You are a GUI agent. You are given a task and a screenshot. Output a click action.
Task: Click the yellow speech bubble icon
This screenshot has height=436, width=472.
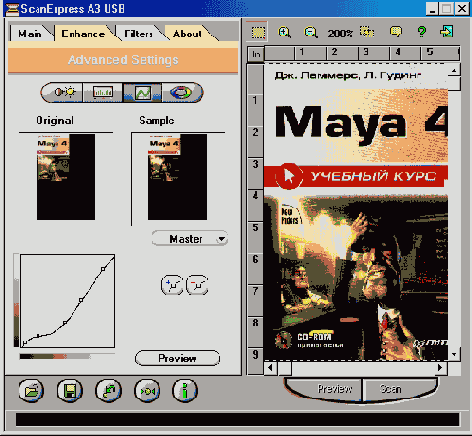tap(396, 32)
